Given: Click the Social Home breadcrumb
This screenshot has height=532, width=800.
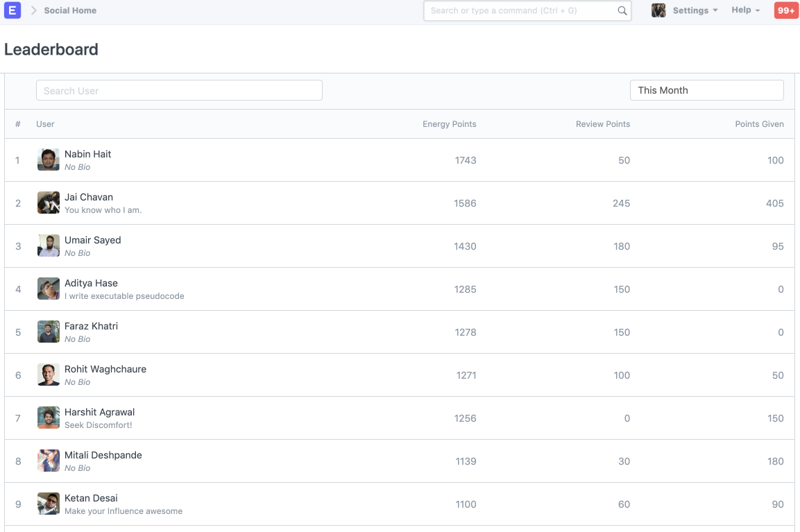Looking at the screenshot, I should (x=69, y=10).
